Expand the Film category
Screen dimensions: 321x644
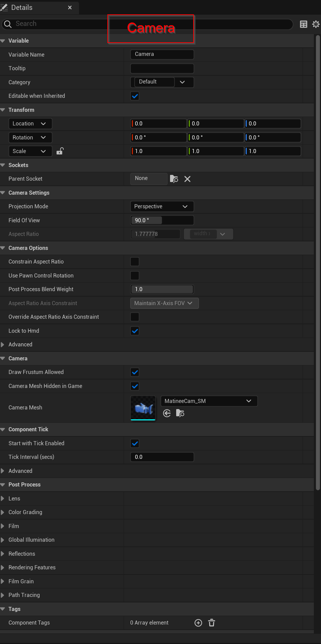pos(3,526)
